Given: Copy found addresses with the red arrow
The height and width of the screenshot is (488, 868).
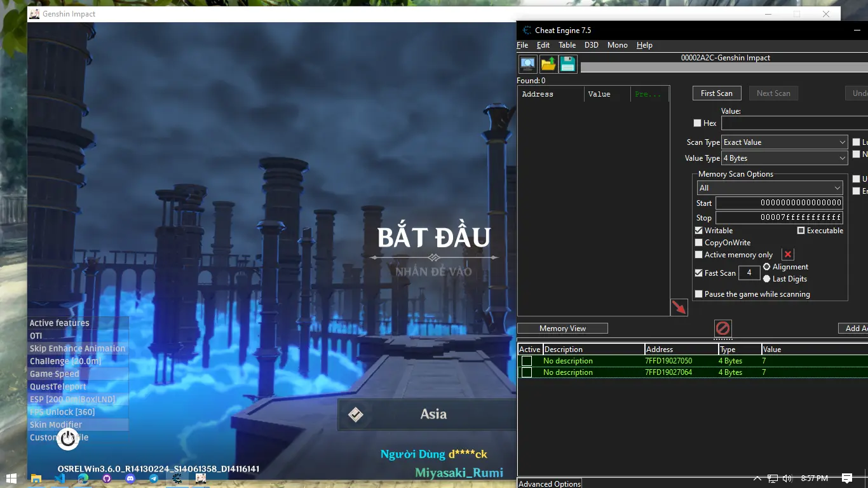Looking at the screenshot, I should 679,308.
